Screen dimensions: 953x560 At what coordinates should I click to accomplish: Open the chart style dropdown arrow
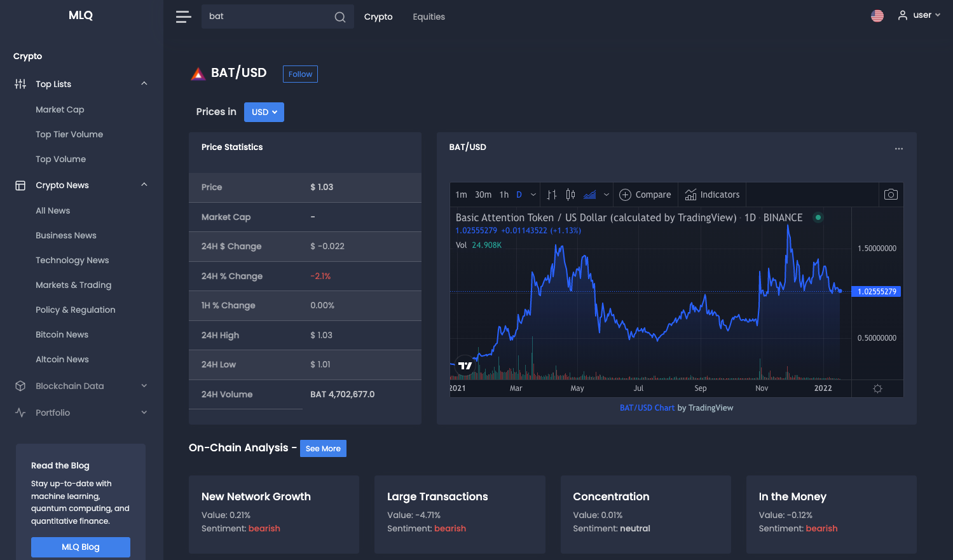(607, 195)
